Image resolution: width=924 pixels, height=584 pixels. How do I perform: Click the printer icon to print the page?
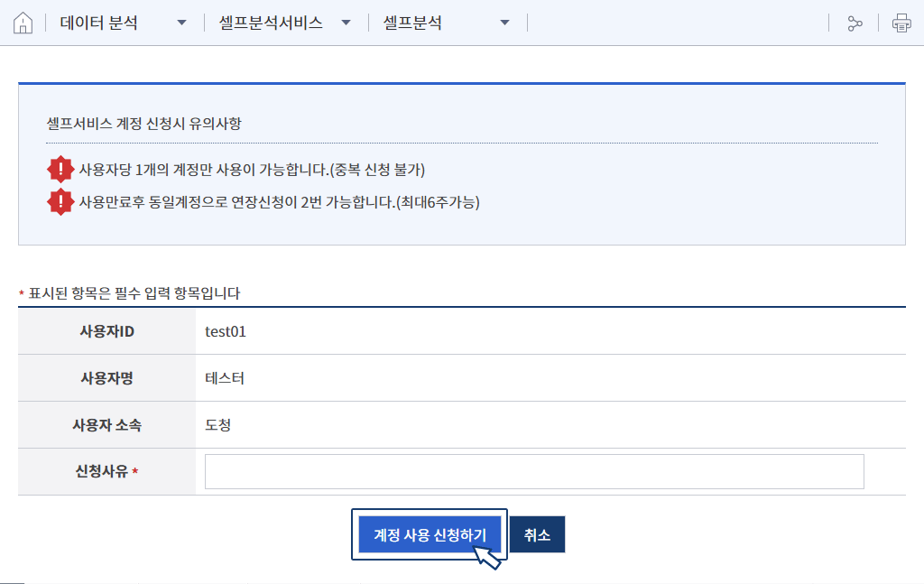pyautogui.click(x=901, y=23)
